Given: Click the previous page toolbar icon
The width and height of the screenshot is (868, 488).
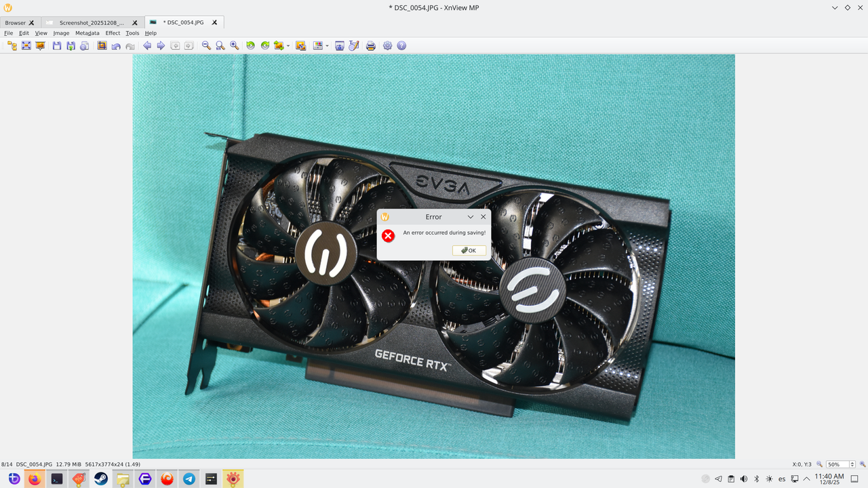Looking at the screenshot, I should pos(175,45).
